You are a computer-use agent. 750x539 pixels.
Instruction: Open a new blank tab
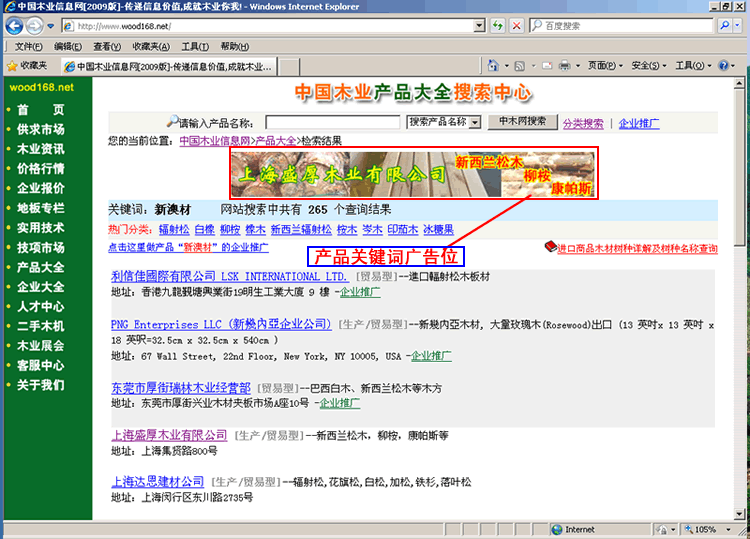click(289, 66)
